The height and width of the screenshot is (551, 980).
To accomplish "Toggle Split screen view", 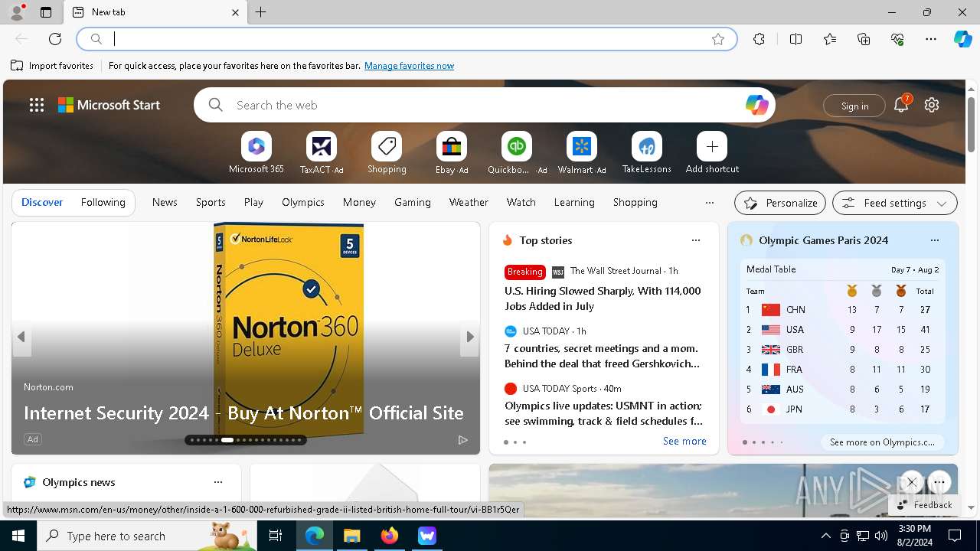I will pyautogui.click(x=795, y=39).
